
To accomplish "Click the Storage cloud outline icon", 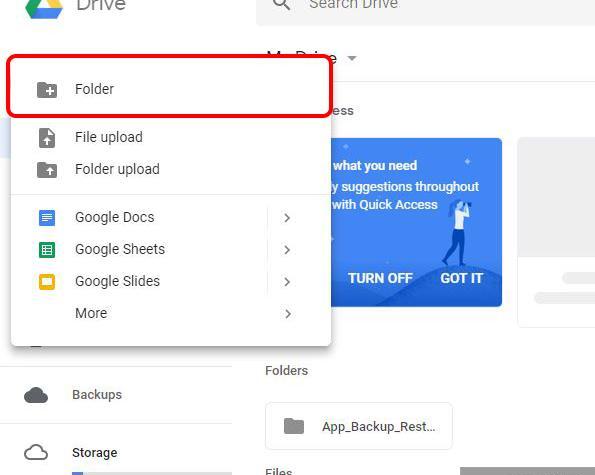I will [x=36, y=453].
